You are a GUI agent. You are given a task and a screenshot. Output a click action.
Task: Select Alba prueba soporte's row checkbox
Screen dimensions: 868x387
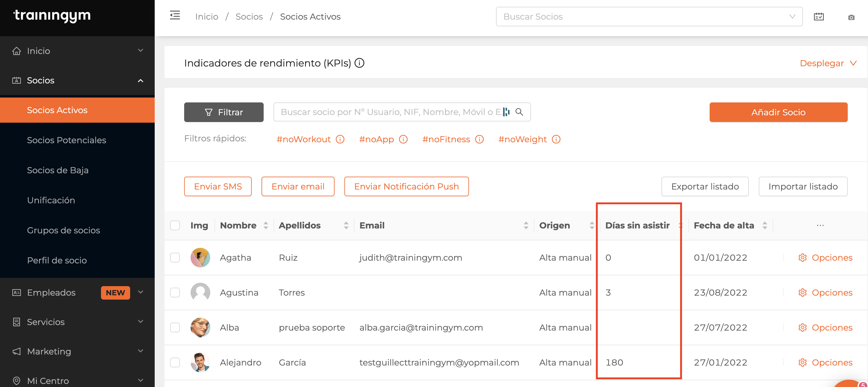pos(175,328)
